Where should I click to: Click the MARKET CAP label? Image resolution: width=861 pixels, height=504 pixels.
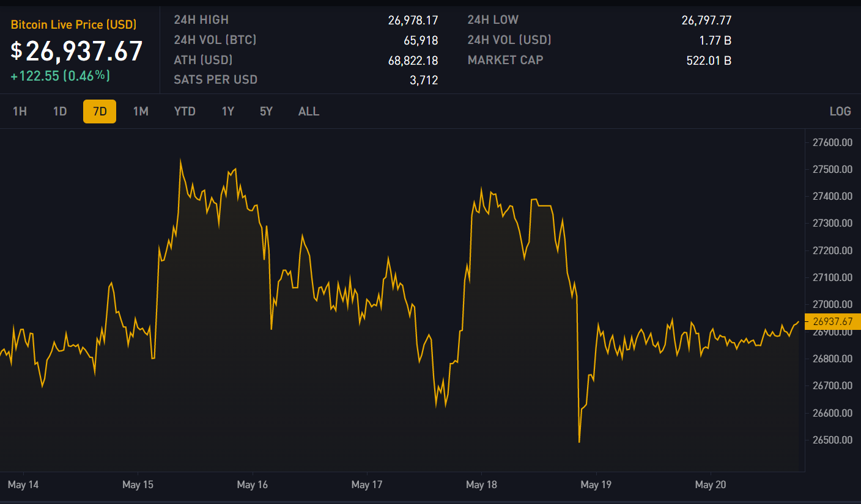click(x=505, y=60)
